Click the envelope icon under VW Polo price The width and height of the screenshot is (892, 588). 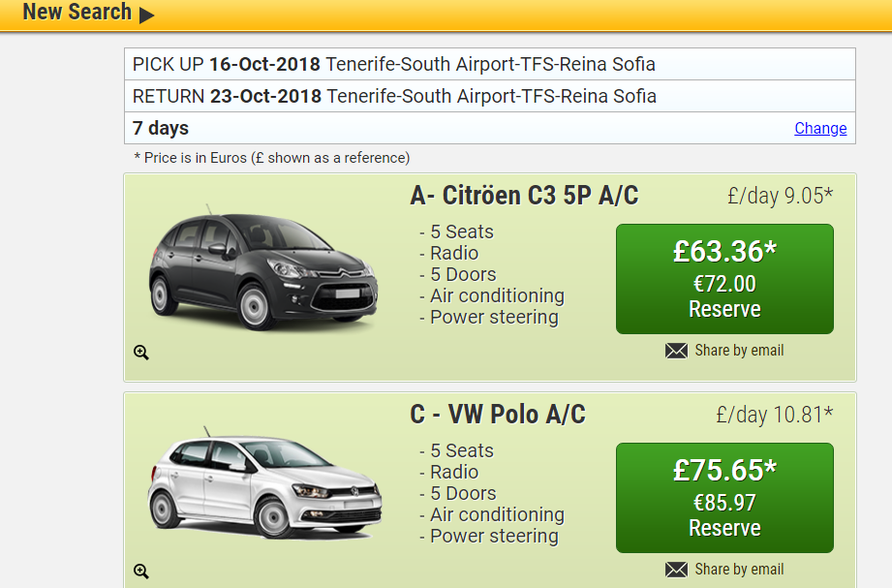[676, 570]
